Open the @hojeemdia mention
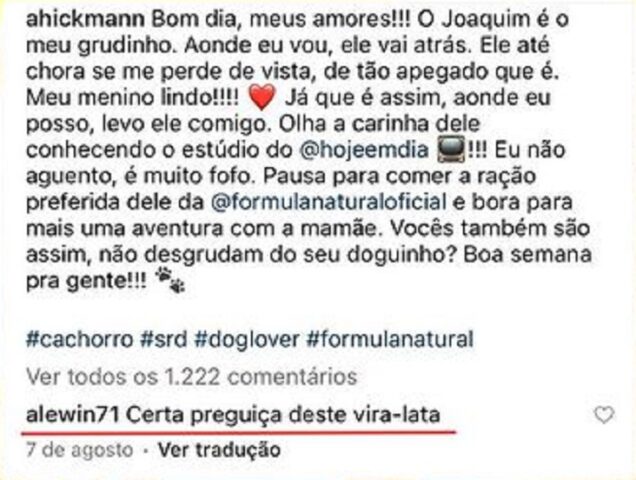The image size is (636, 480). pos(364,150)
